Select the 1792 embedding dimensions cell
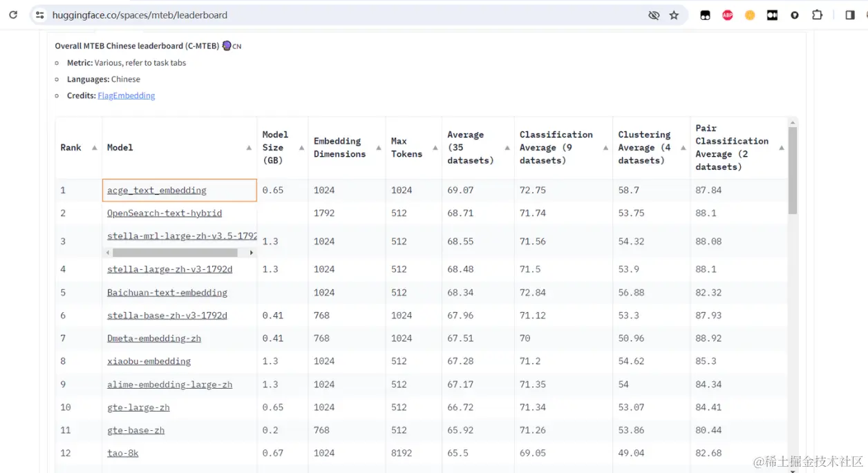868x473 pixels. click(347, 213)
